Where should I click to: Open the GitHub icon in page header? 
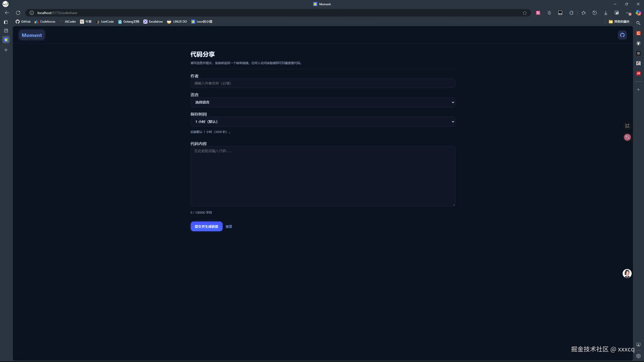pyautogui.click(x=622, y=35)
